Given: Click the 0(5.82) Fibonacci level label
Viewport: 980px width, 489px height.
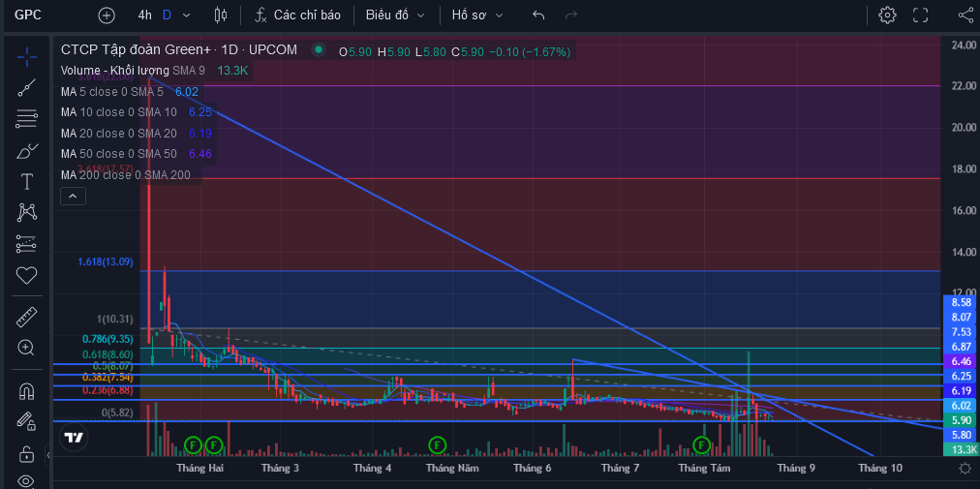Looking at the screenshot, I should click(117, 413).
